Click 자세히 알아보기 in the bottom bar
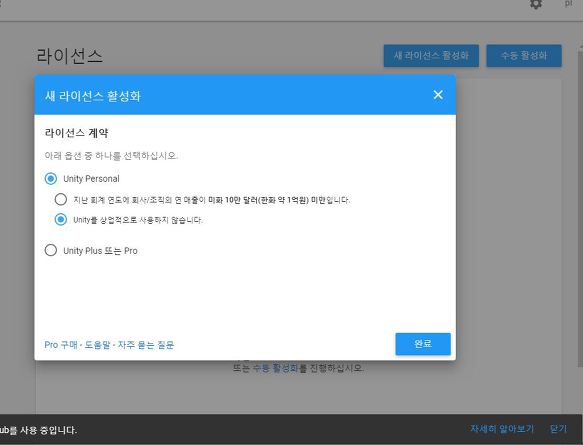 [502, 429]
